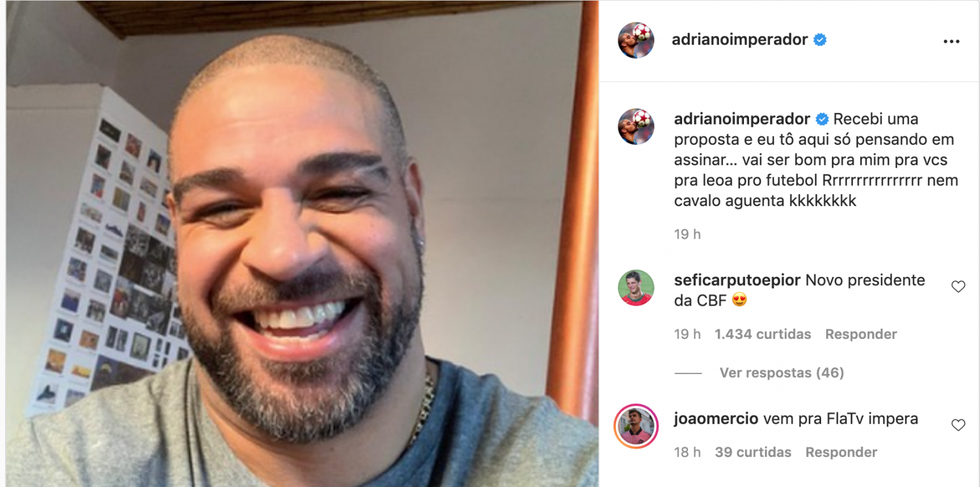The width and height of the screenshot is (980, 487).
Task: Click the caption profile avatar next to post text
Action: click(636, 126)
